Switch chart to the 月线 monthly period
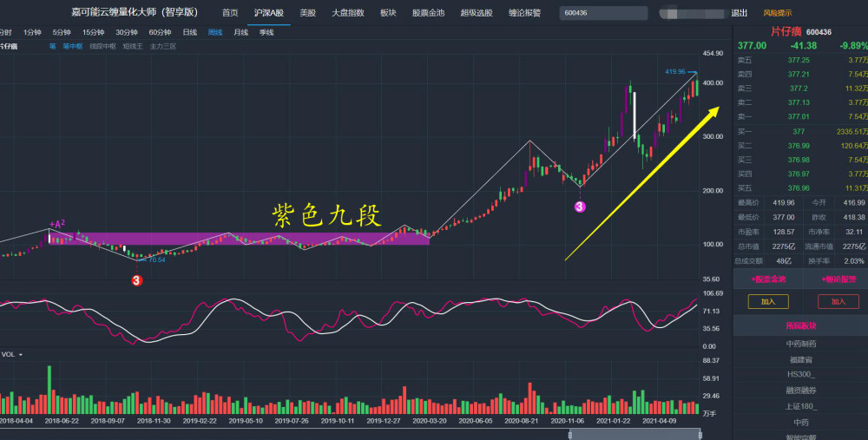 [x=240, y=32]
